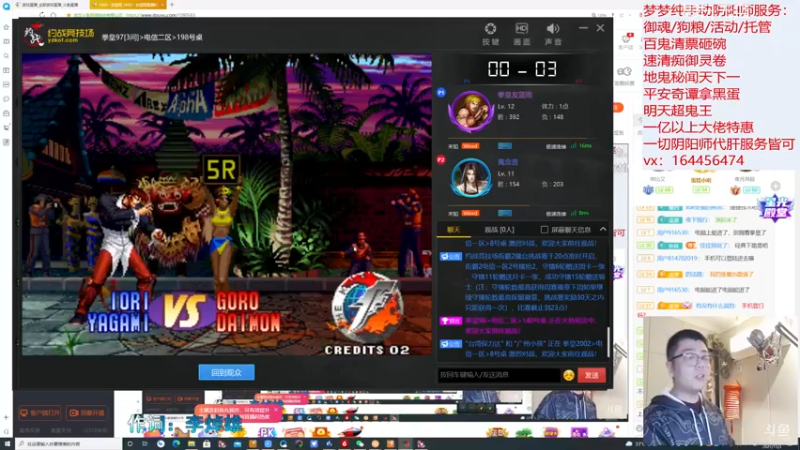This screenshot has width=800, height=450.
Task: Click the red 发送 send button
Action: point(592,375)
